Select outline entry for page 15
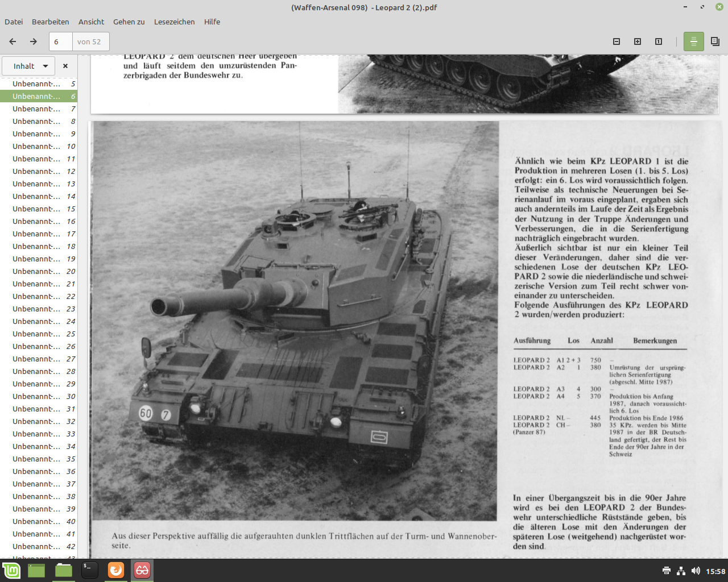This screenshot has height=582, width=728. (39, 209)
